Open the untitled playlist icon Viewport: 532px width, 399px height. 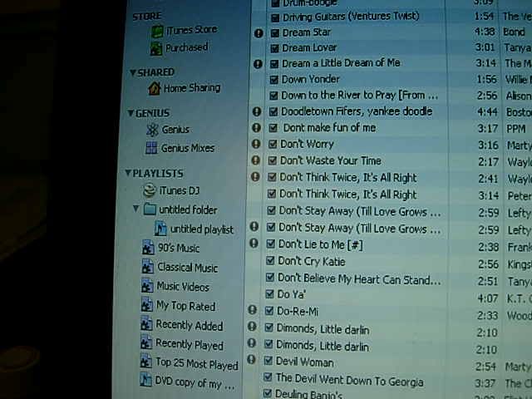(160, 229)
